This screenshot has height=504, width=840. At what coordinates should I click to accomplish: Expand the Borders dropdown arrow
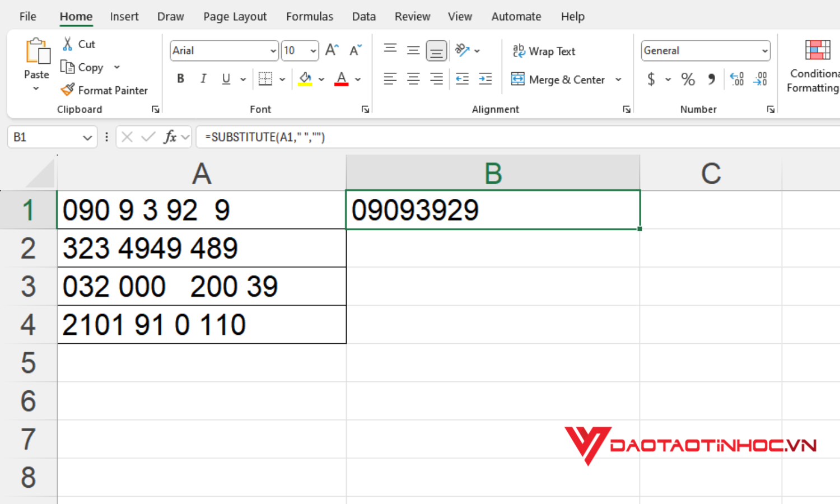click(x=282, y=80)
